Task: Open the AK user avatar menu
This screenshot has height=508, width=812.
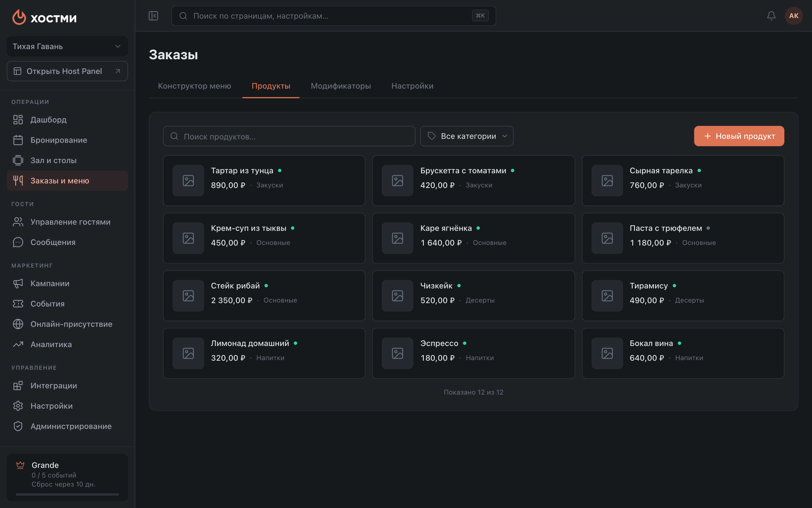Action: 794,16
